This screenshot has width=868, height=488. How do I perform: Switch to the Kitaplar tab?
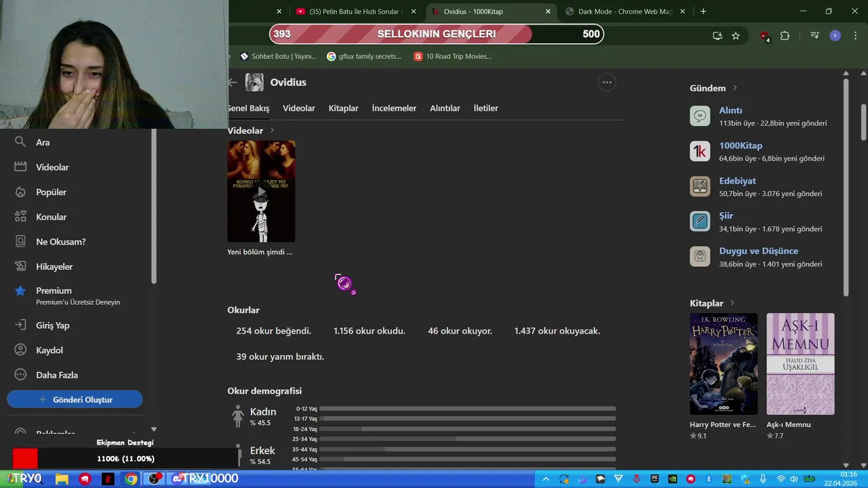click(x=344, y=108)
